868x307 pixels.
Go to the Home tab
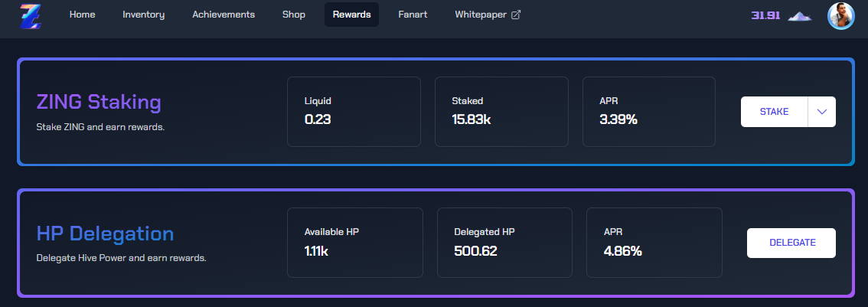tap(83, 15)
